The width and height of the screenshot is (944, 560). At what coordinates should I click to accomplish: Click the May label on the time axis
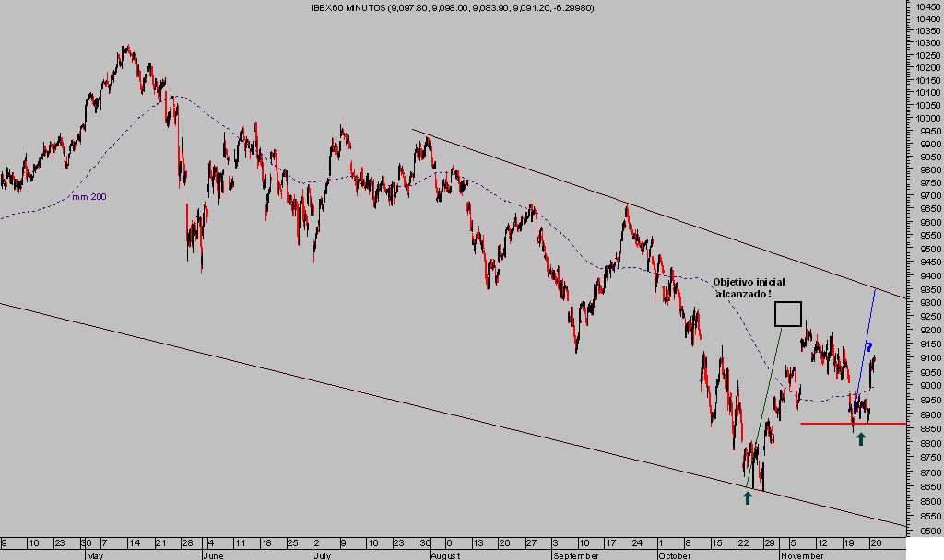click(95, 555)
